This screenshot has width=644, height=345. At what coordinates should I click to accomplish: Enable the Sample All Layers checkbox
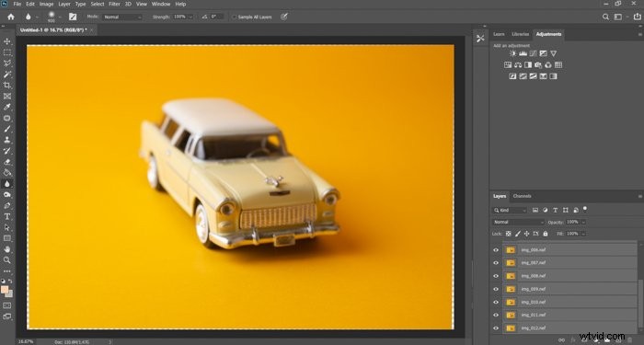click(234, 17)
